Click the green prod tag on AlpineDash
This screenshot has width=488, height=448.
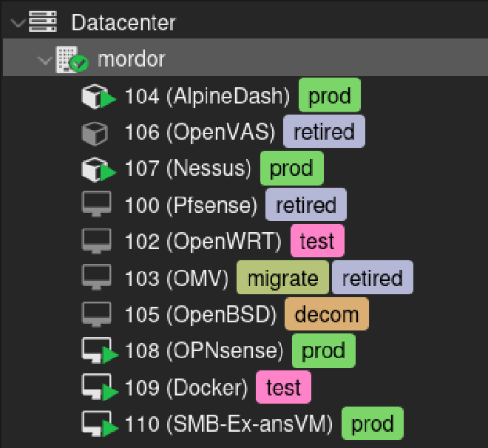click(329, 96)
